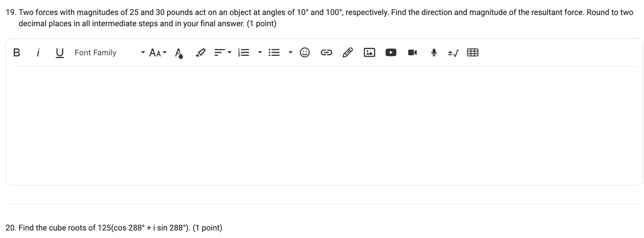Embed a YouTube video

[390, 52]
